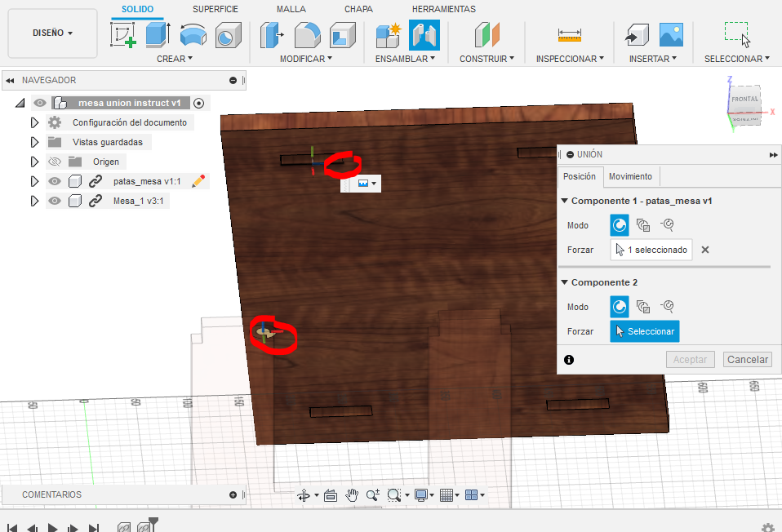
Task: Open the DISEÑO workspace dropdown
Action: tap(52, 33)
